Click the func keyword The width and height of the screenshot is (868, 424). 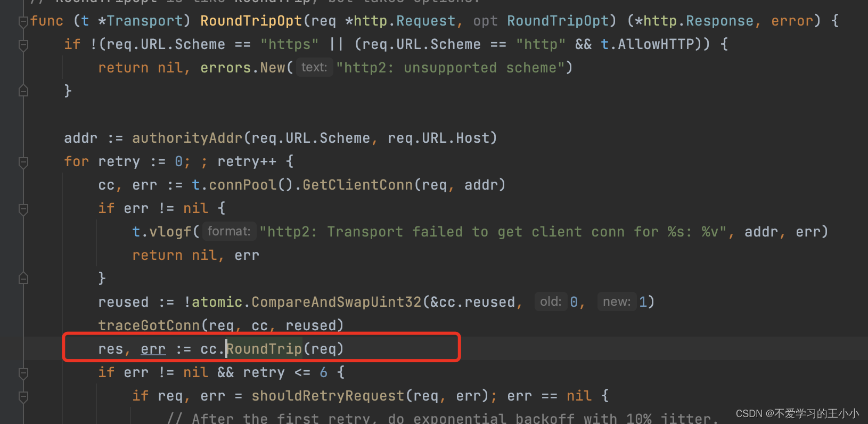pyautogui.click(x=47, y=21)
